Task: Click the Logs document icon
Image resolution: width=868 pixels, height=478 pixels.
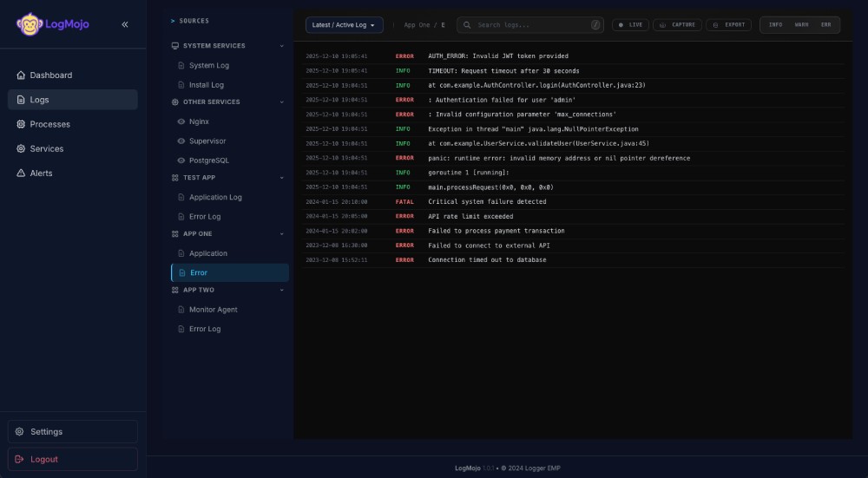Action: [21, 100]
